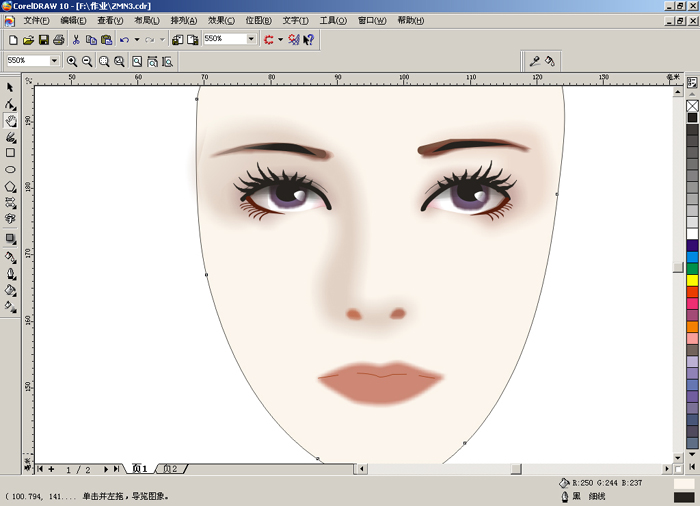Click the Open folder icon in toolbar
This screenshot has height=506, width=700.
pyautogui.click(x=28, y=40)
